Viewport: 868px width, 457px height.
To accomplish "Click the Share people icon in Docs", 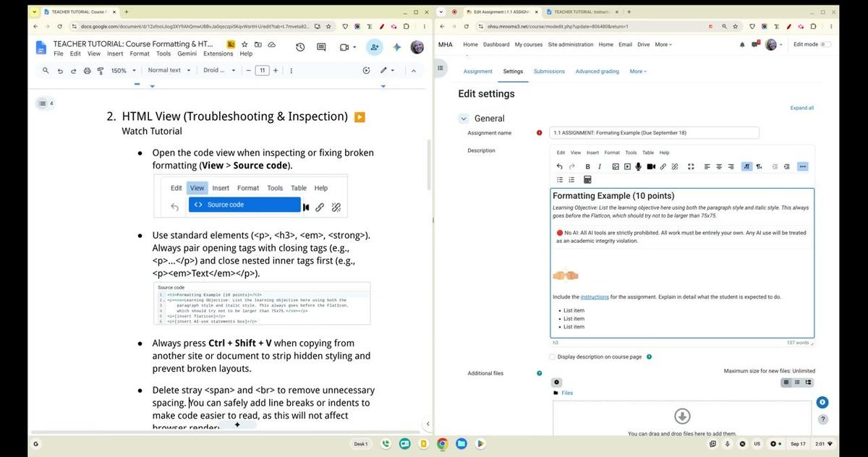I will click(x=375, y=47).
